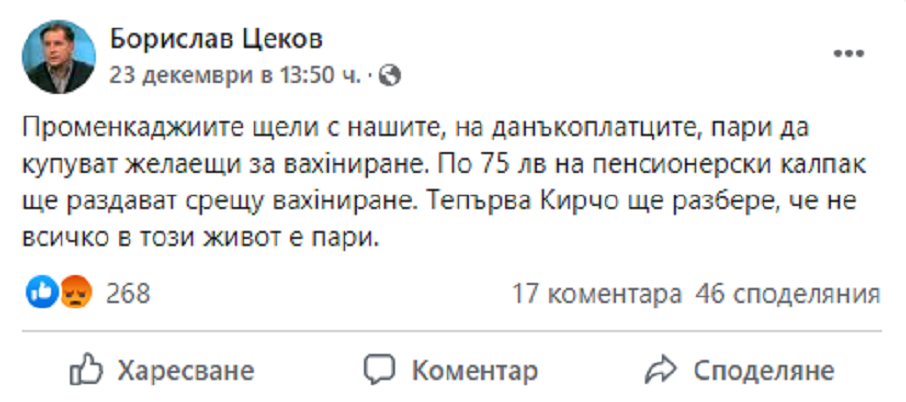
Task: Open the author name Борислав Цеков
Action: pyautogui.click(x=216, y=39)
